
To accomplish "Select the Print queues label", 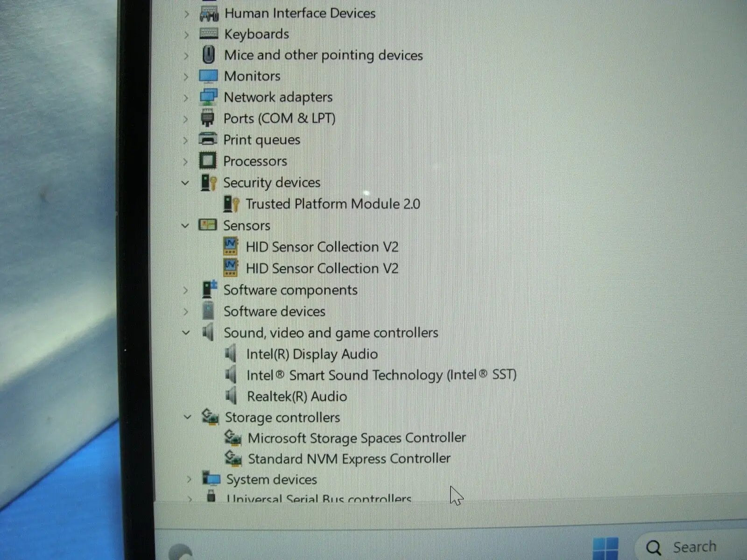I will (x=261, y=140).
